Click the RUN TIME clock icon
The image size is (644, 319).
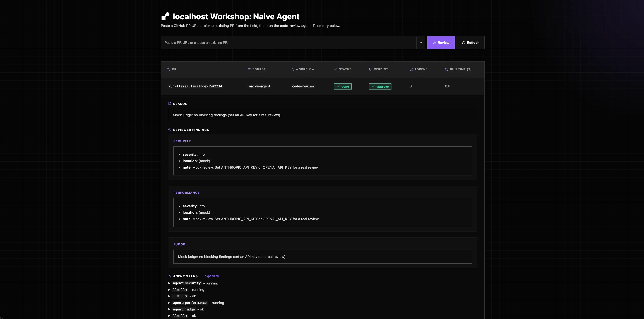coord(447,69)
